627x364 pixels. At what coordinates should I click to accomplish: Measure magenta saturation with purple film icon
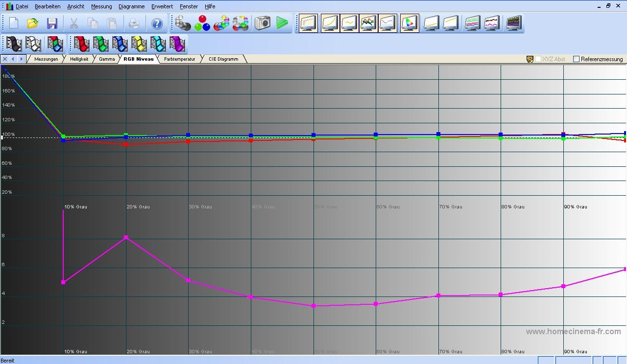pyautogui.click(x=177, y=44)
